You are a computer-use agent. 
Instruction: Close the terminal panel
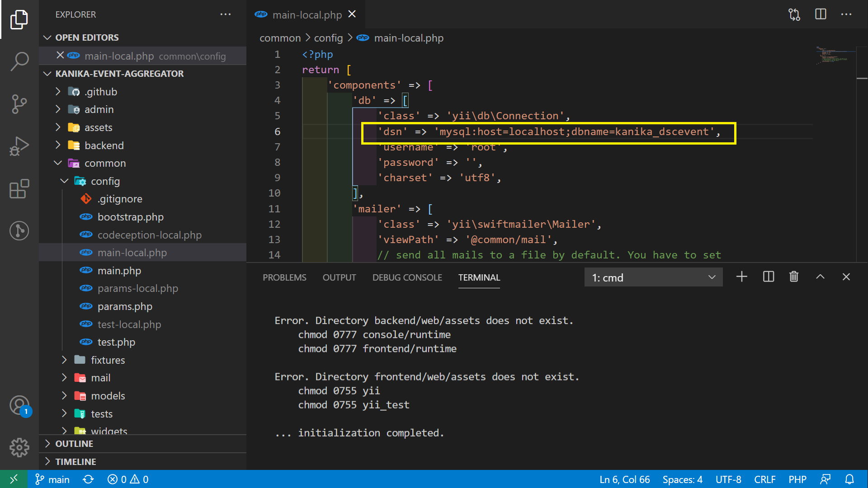point(846,277)
